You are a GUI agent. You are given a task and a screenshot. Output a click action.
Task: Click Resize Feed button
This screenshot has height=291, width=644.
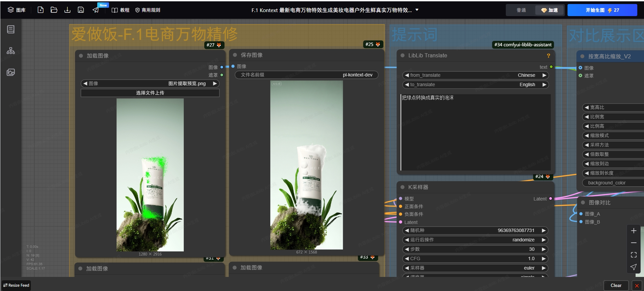tap(16, 285)
